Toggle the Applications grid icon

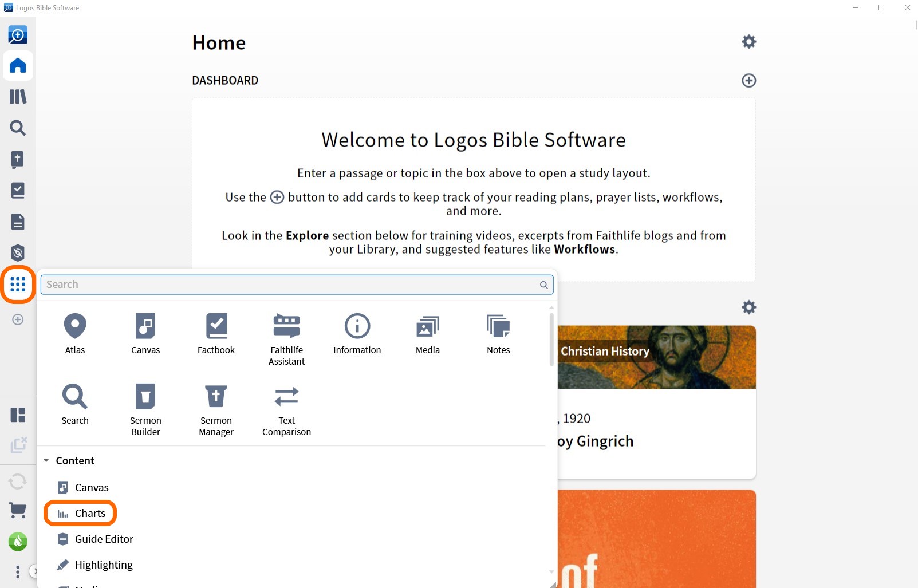coord(18,284)
